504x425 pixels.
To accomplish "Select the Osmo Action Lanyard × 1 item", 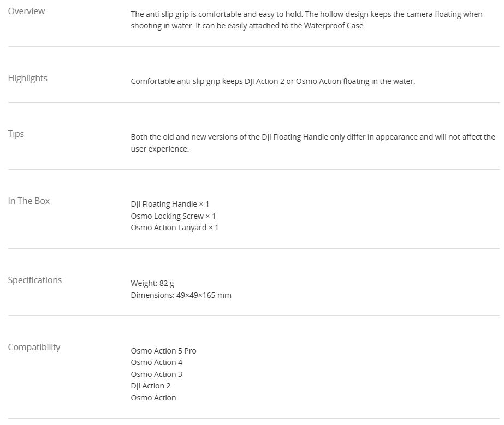I will (174, 228).
